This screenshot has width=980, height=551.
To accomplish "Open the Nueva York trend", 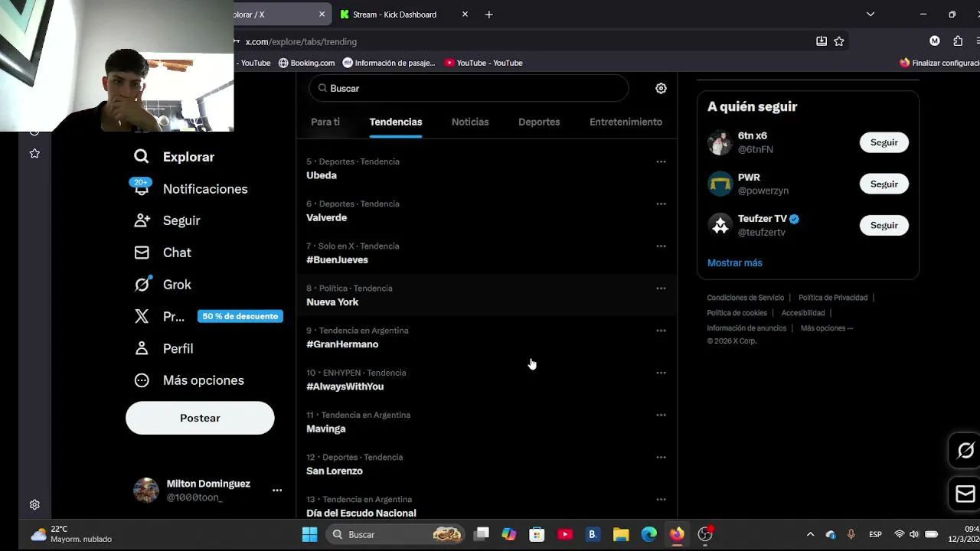I will 332,302.
